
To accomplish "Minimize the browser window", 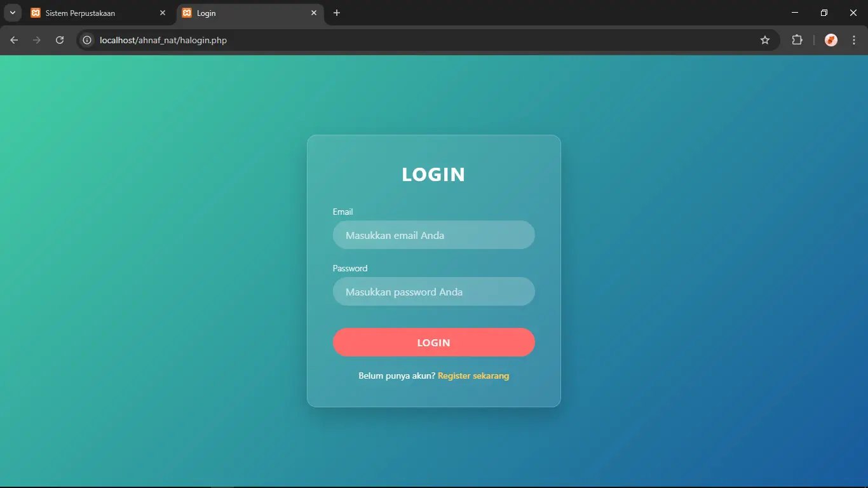I will 795,13.
